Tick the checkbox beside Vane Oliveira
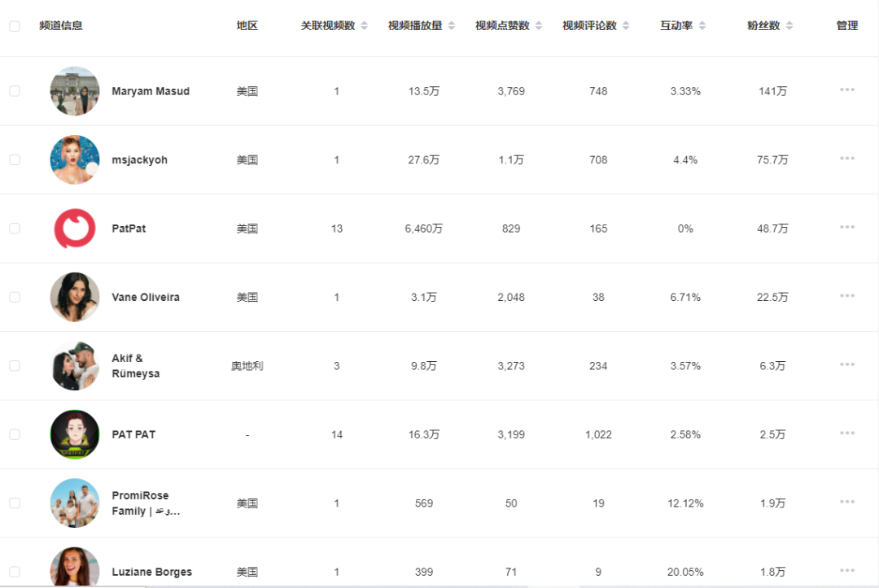 [x=15, y=297]
